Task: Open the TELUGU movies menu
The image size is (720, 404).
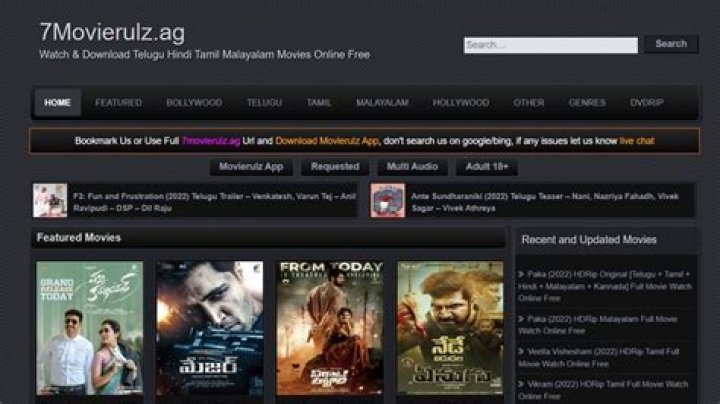Action: tap(264, 103)
